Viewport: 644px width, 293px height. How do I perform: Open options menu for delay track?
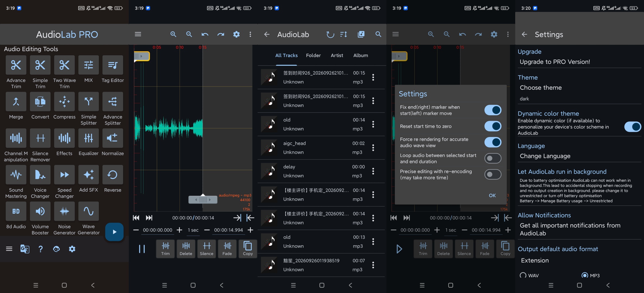(373, 171)
